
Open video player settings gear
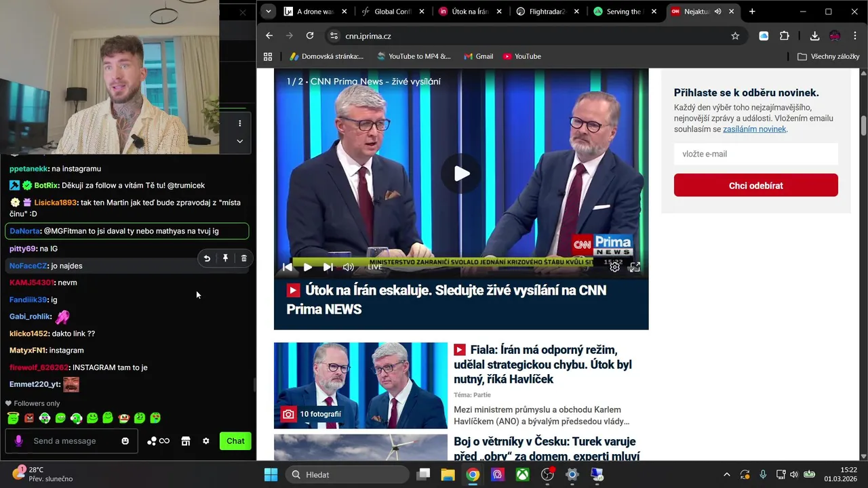tap(614, 267)
